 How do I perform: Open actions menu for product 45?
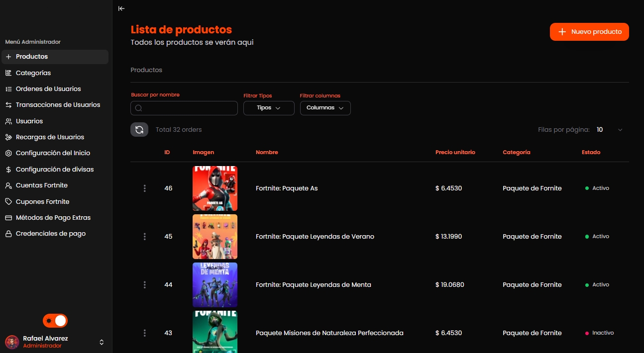pos(145,237)
